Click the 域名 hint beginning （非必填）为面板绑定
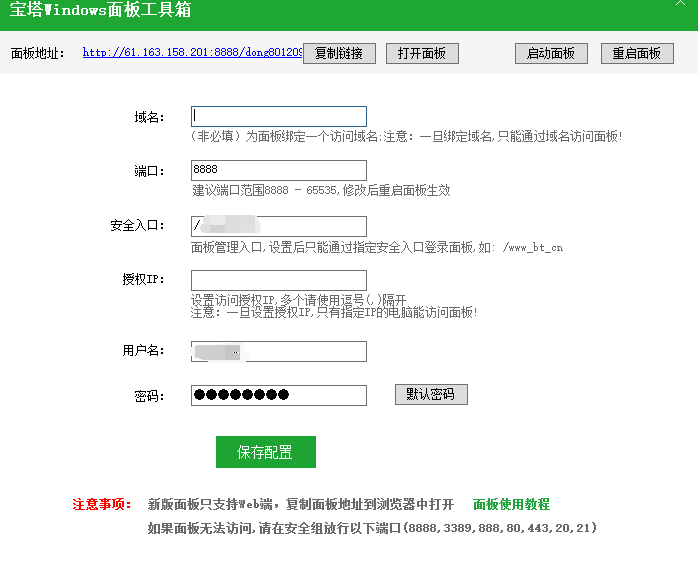The width and height of the screenshot is (698, 572). pos(406,136)
